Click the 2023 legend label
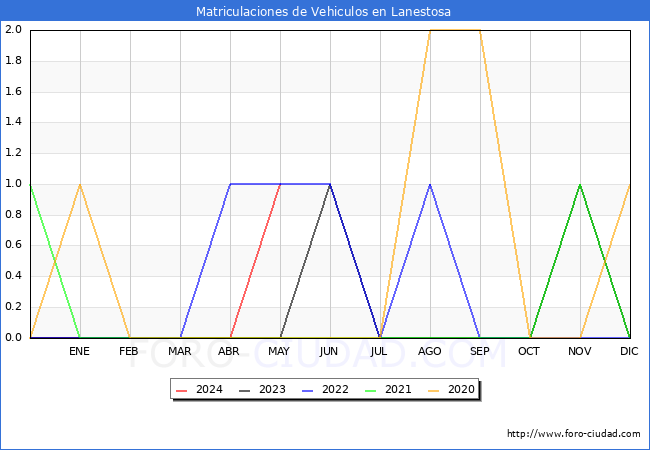The width and height of the screenshot is (650, 450). pyautogui.click(x=272, y=390)
